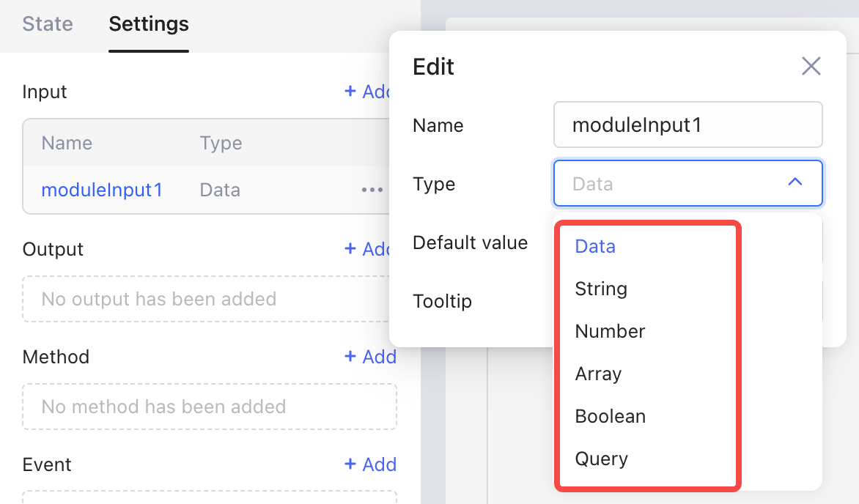Add a new Event

pyautogui.click(x=370, y=464)
